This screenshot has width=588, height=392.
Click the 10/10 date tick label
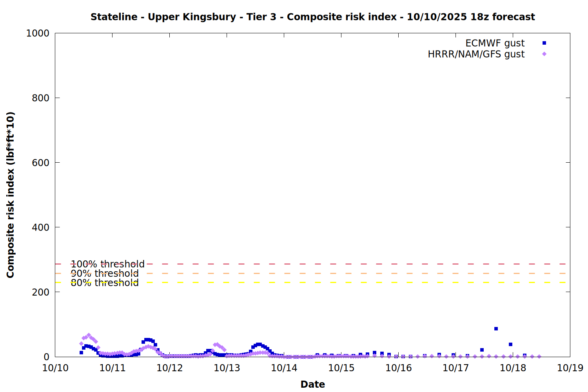coord(55,368)
